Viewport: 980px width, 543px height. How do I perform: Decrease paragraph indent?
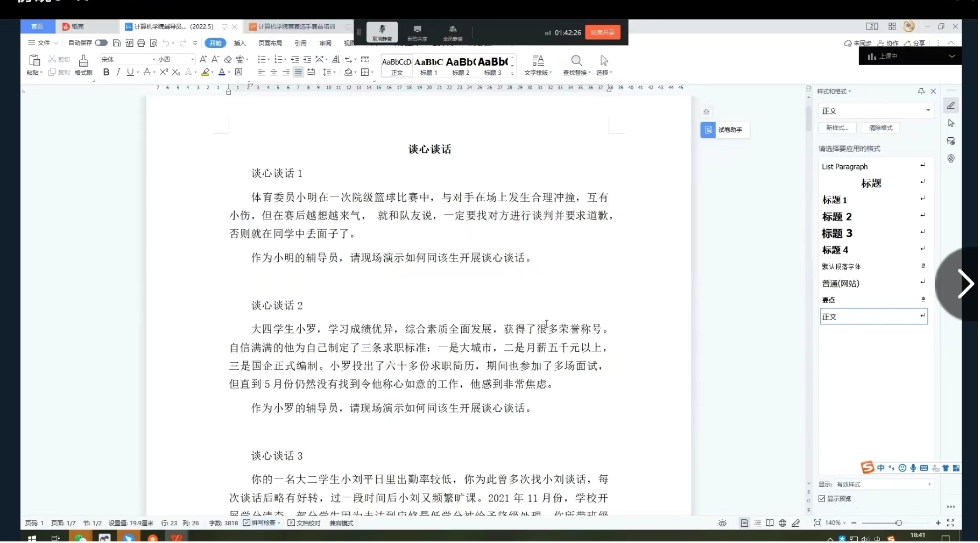tap(295, 59)
